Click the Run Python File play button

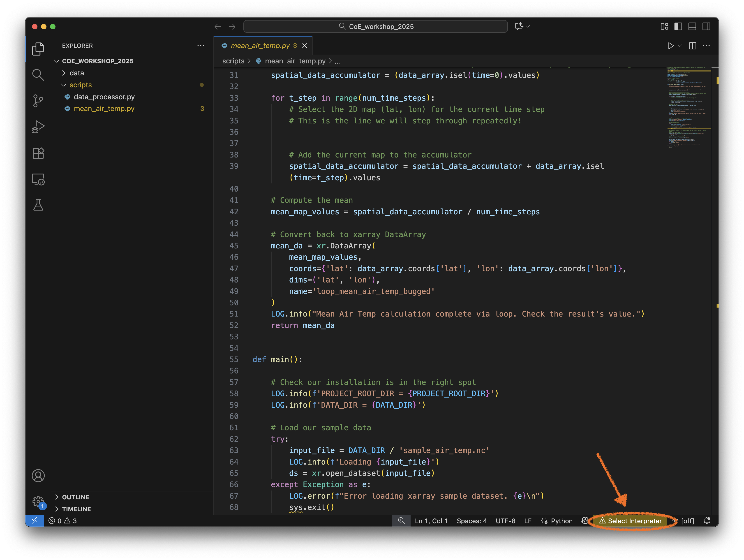pyautogui.click(x=670, y=46)
